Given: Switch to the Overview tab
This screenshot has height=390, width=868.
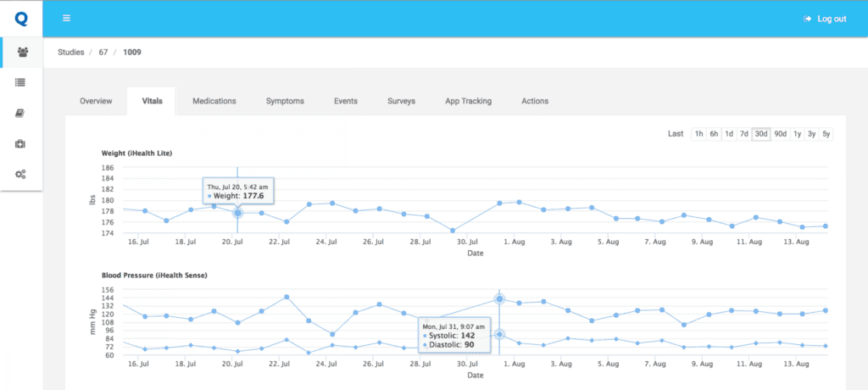Looking at the screenshot, I should pos(96,102).
